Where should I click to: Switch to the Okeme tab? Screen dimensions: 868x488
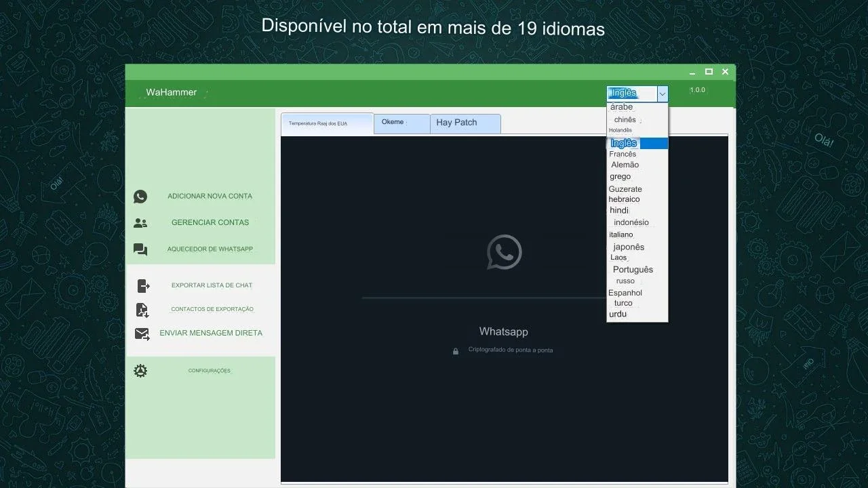pos(402,123)
